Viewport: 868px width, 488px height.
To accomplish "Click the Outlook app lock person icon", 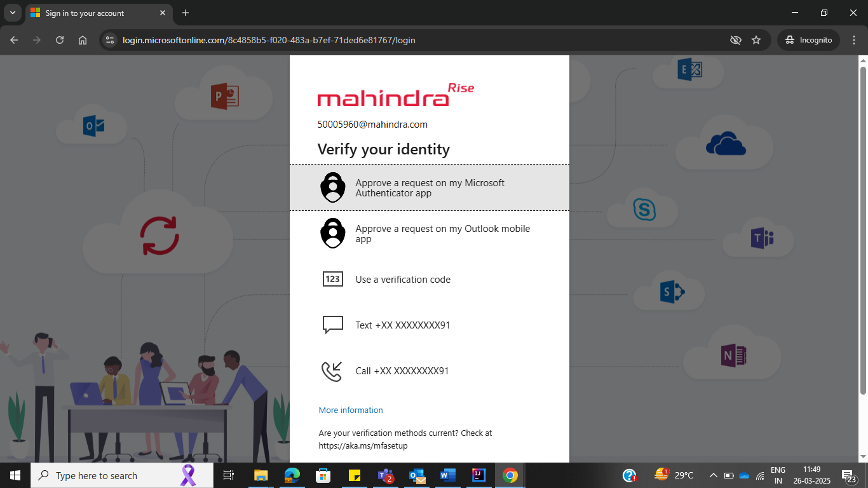I will pyautogui.click(x=333, y=233).
